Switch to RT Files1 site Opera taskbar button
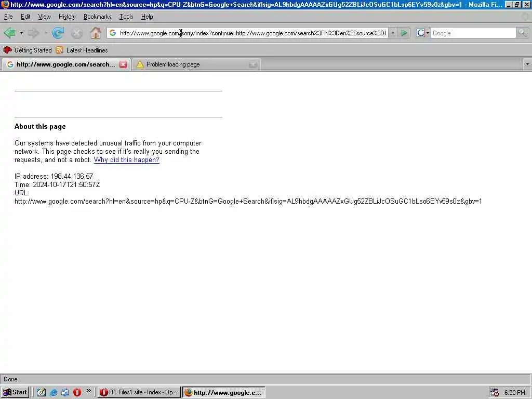The height and width of the screenshot is (399, 532). point(139,392)
